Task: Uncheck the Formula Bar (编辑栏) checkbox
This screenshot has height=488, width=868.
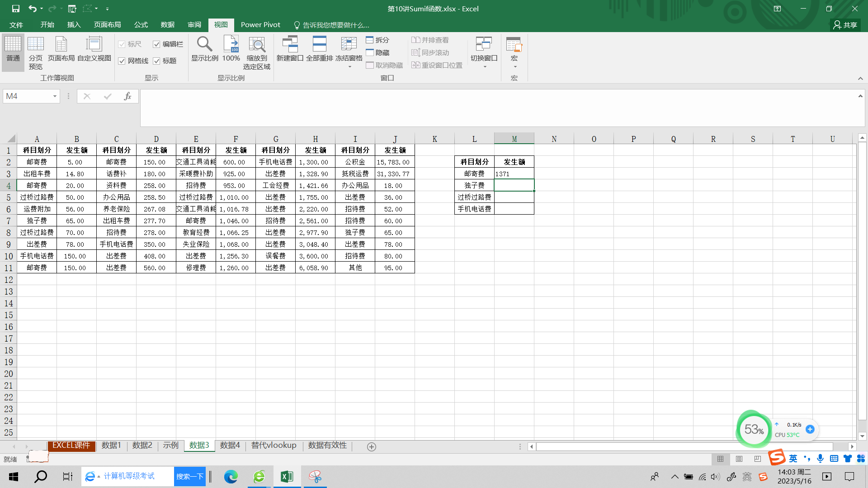Action: (156, 44)
